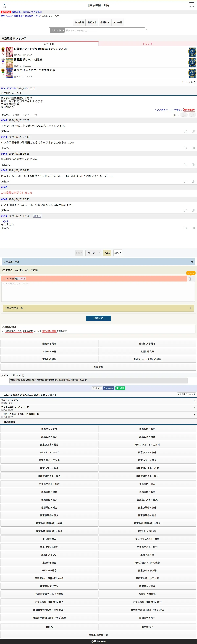Viewport: 197px width, 644px height.
Task: Select 最新レス in the top toolbar
Action: coord(105,22)
